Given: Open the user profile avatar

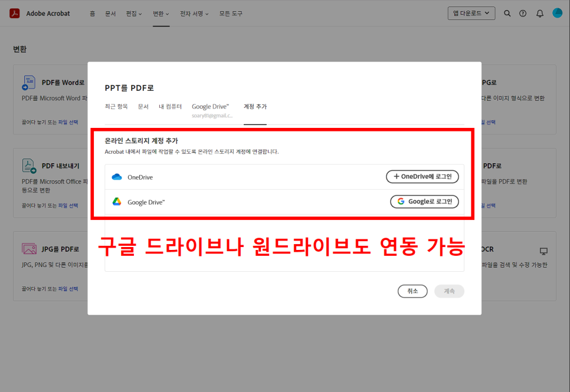Looking at the screenshot, I should [x=557, y=13].
